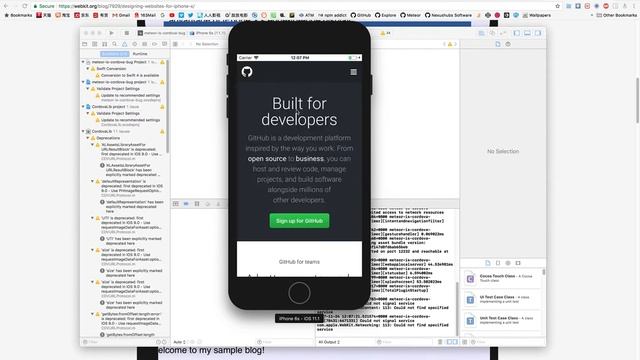Toggle the bottom debug area visibility
The image size is (640, 360).
tap(527, 33)
